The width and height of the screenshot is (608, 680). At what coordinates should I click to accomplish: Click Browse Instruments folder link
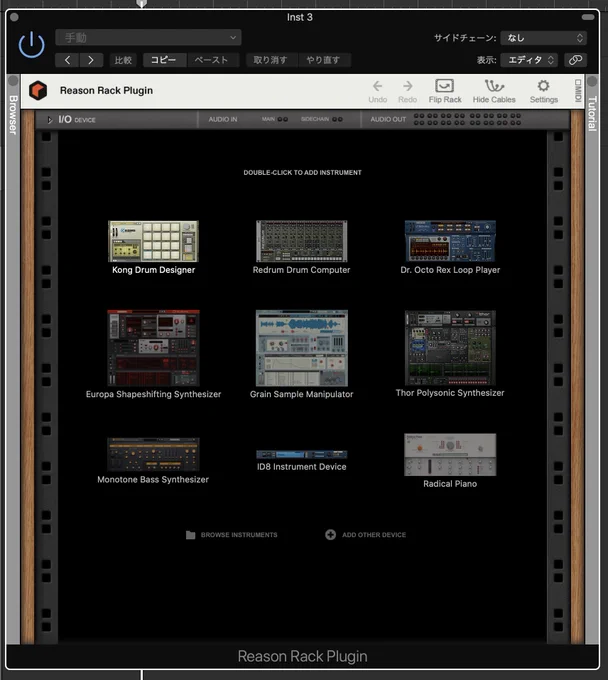pos(232,535)
